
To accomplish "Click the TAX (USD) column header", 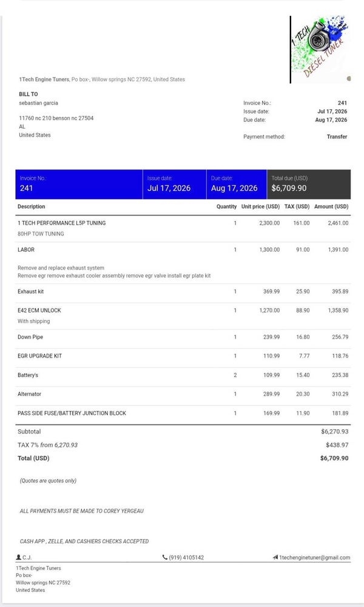I will (x=297, y=206).
